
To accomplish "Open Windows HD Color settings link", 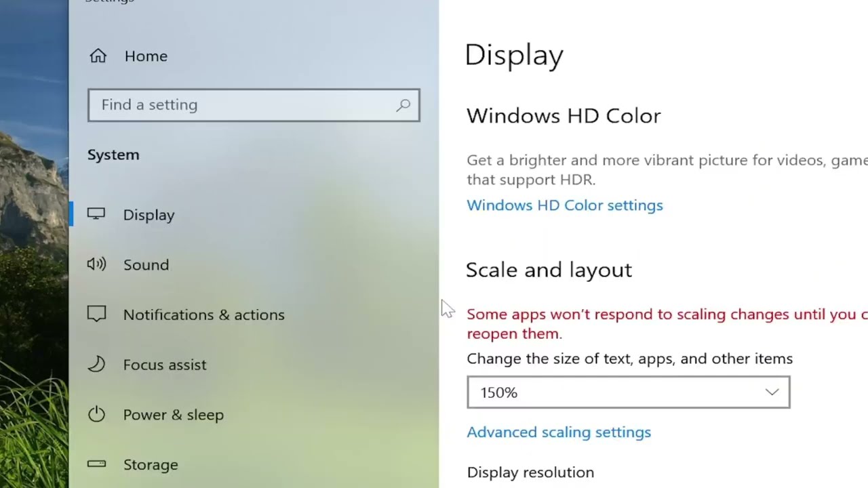I will [x=565, y=205].
